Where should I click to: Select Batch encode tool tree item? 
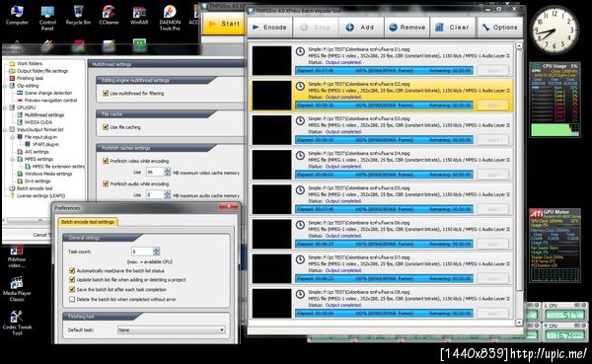click(35, 188)
